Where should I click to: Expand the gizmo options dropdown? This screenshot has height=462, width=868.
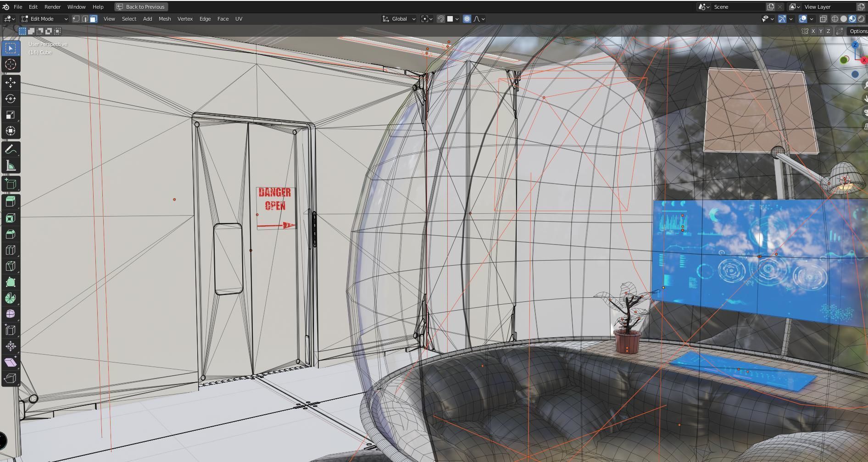click(x=791, y=19)
